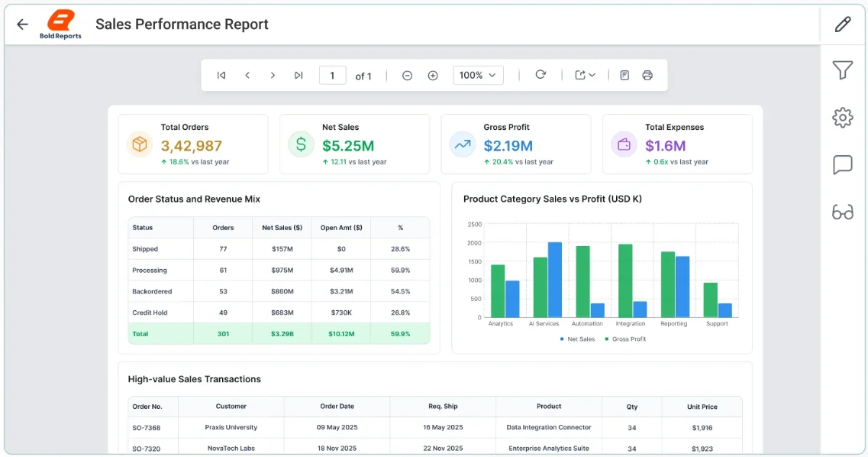868x457 pixels.
Task: Select the Processing status row label
Action: click(x=150, y=271)
